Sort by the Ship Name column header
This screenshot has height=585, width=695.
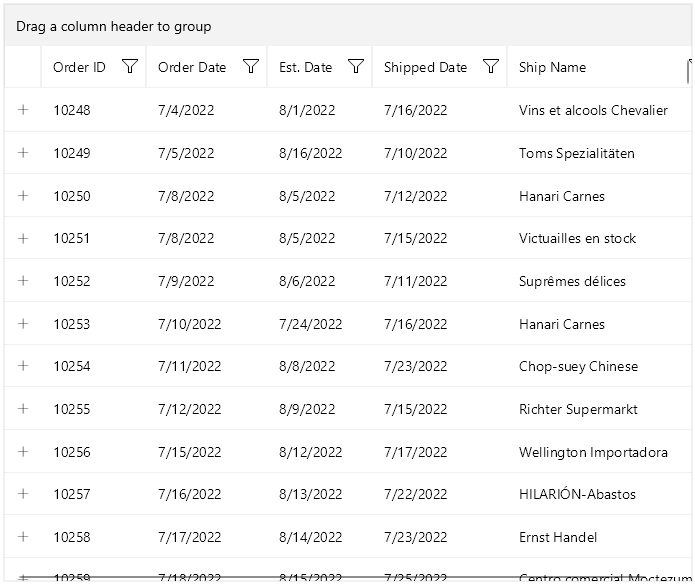click(552, 67)
